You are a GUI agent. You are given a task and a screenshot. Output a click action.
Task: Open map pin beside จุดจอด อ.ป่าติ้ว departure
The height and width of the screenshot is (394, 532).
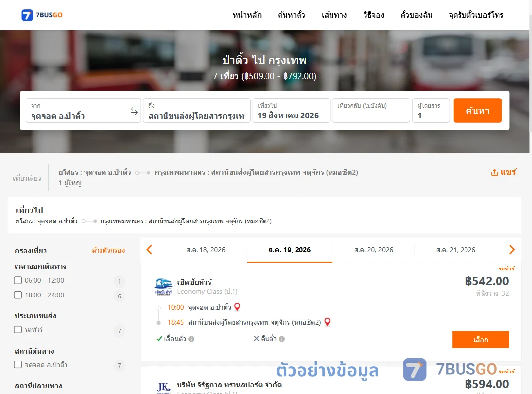[x=237, y=307]
